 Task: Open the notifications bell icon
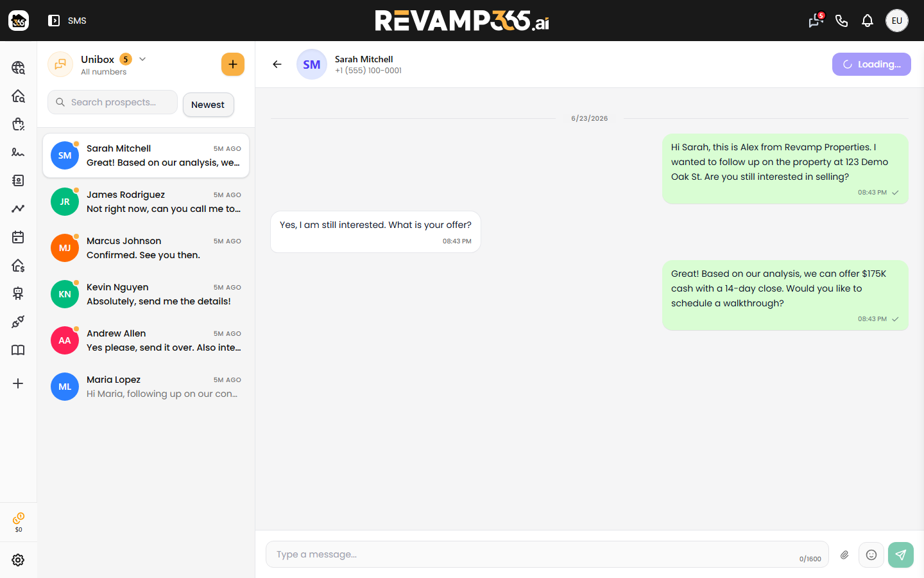868,21
